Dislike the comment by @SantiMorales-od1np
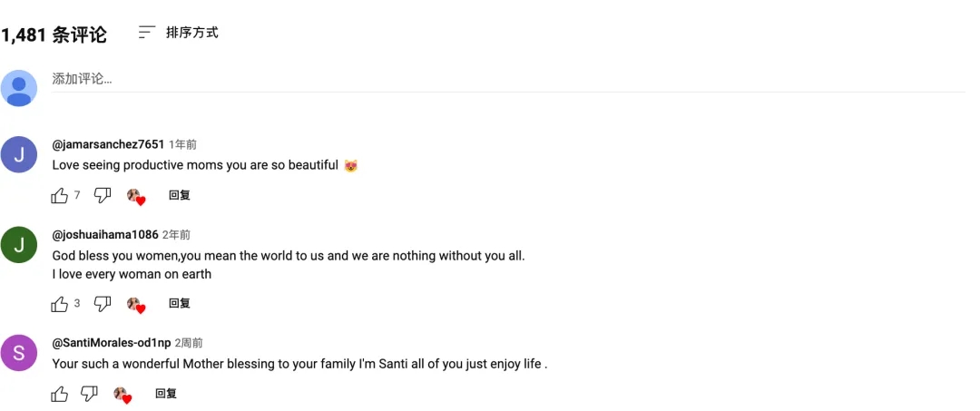The height and width of the screenshot is (411, 980). 89,394
